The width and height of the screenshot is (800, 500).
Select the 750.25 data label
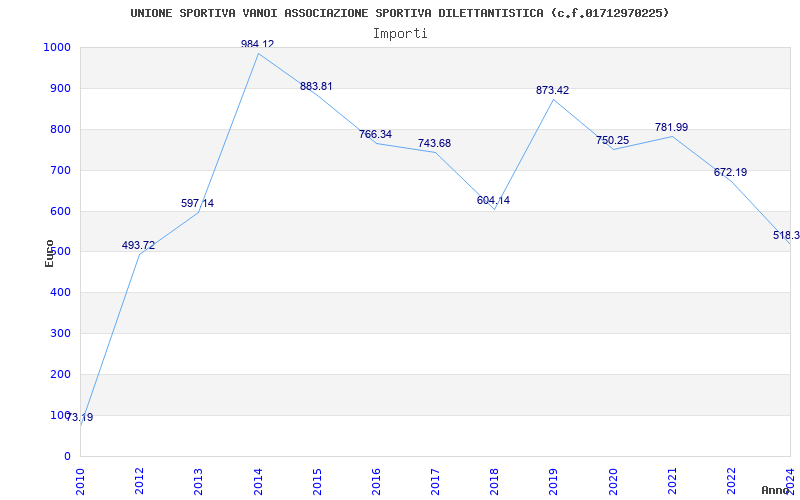(612, 140)
